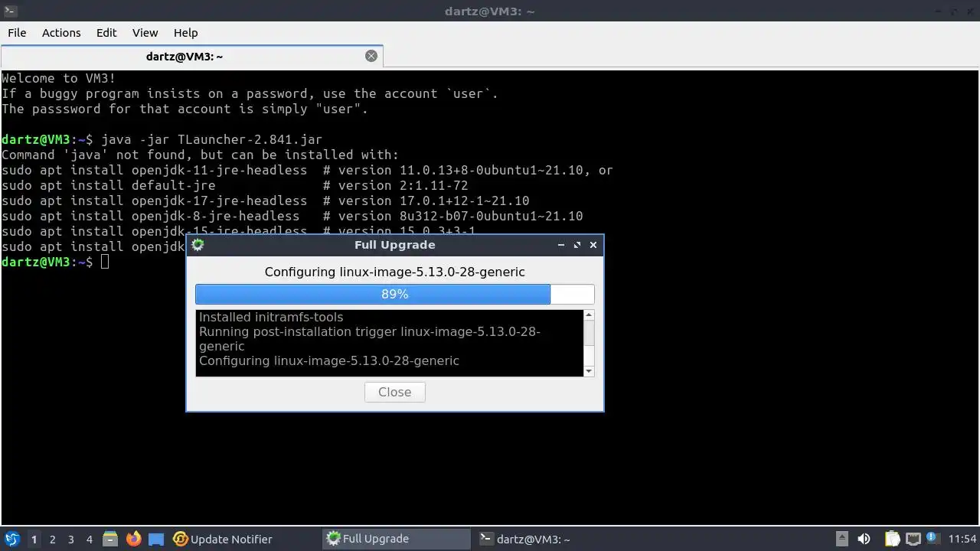
Task: Open the file manager from taskbar
Action: pos(110,539)
